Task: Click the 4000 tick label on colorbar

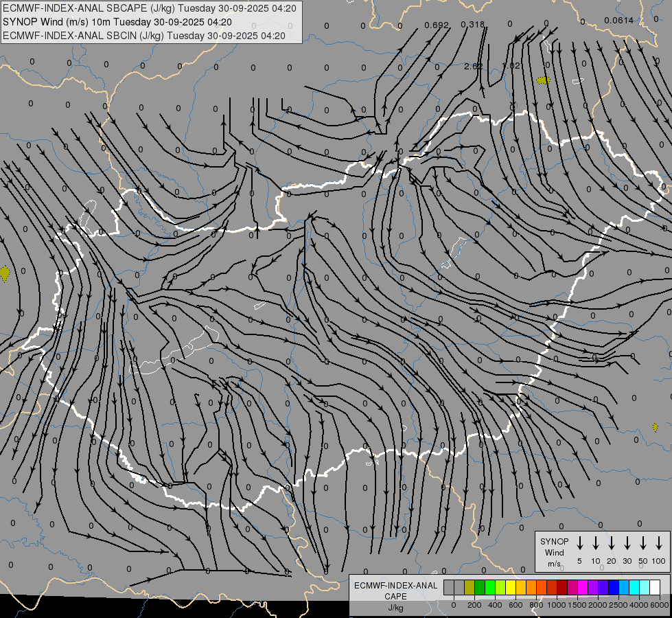Action: 638,605
